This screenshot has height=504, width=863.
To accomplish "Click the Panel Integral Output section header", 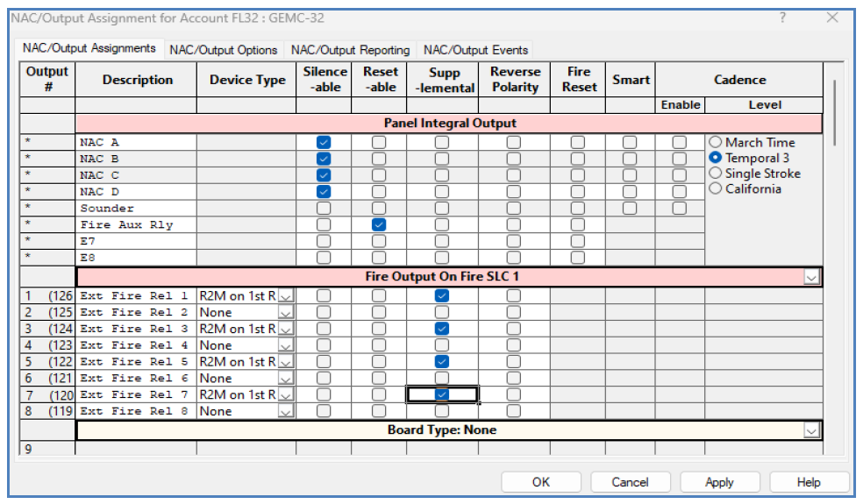I will pos(449,124).
